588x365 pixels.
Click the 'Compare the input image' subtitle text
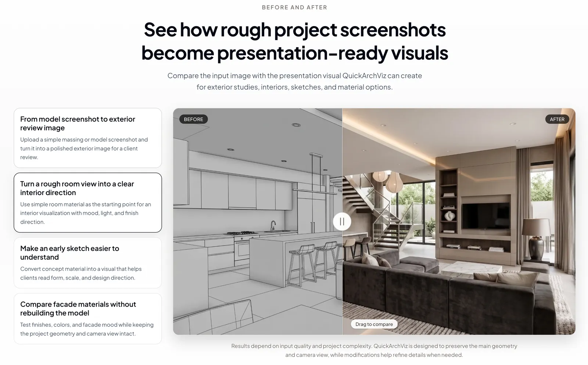[x=294, y=81]
